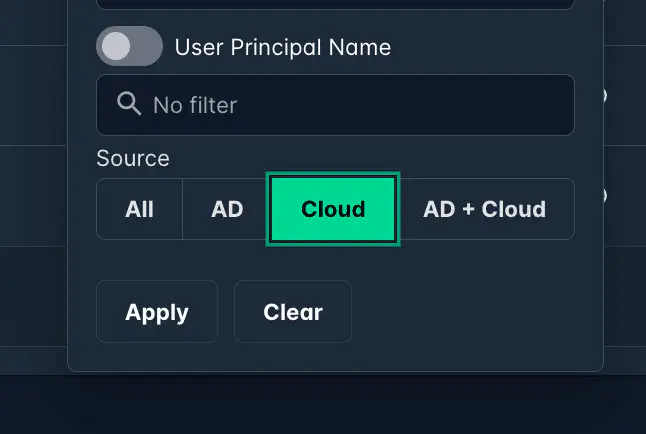Viewport: 646px width, 434px height.
Task: Reset filters using the Clear button
Action: [x=293, y=312]
